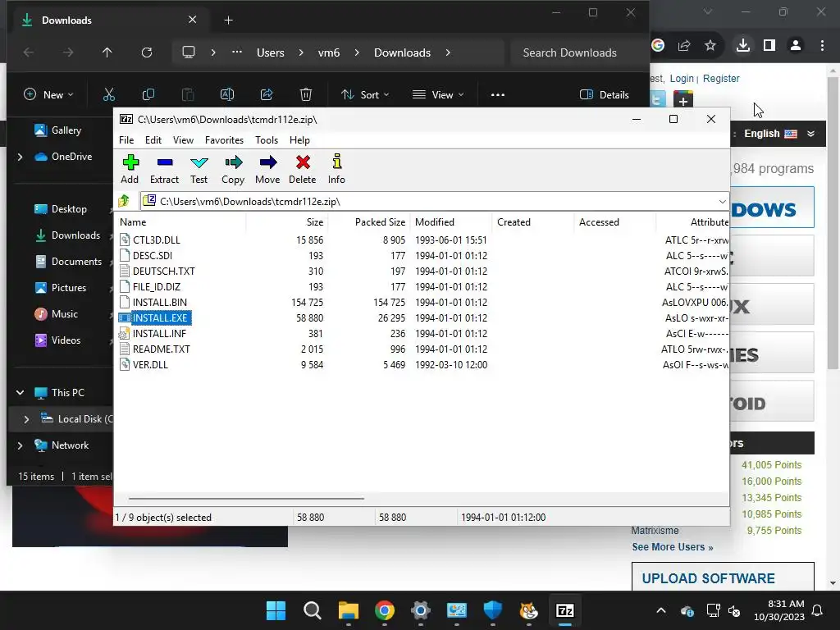Click the Extract toolbar icon
Viewport: 840px width, 630px height.
pyautogui.click(x=164, y=169)
